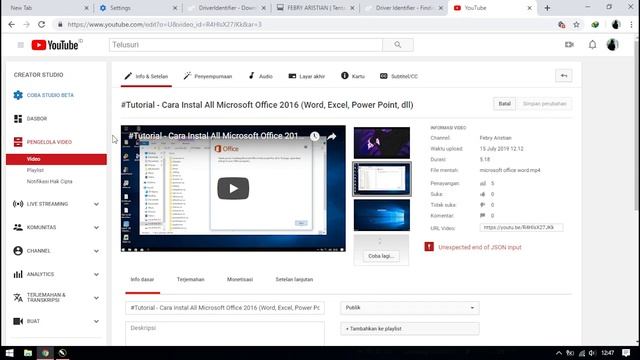Image resolution: width=640 pixels, height=360 pixels.
Task: Open the Info dasar sub-tab
Action: tap(142, 280)
